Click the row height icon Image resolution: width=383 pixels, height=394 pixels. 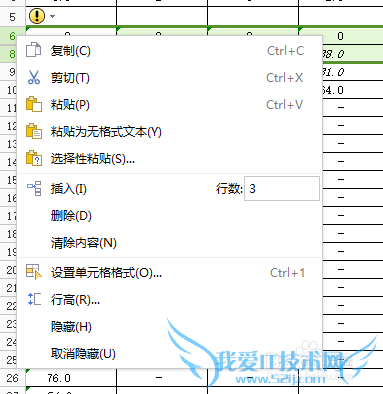34,299
